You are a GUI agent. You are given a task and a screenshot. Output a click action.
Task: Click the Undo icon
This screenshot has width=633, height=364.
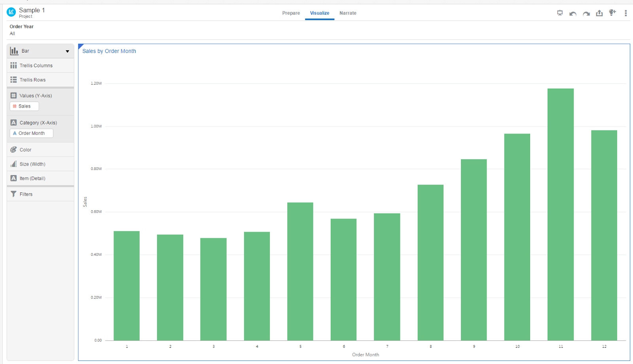[573, 13]
